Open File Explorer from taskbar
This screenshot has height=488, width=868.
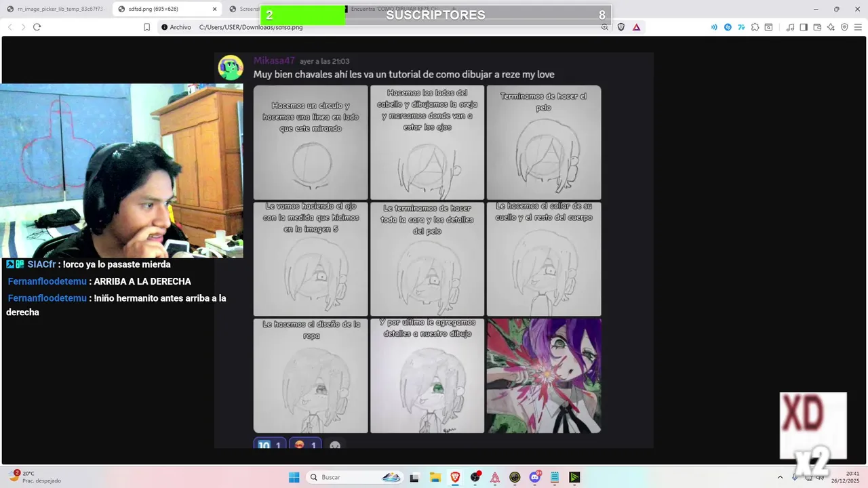(435, 477)
